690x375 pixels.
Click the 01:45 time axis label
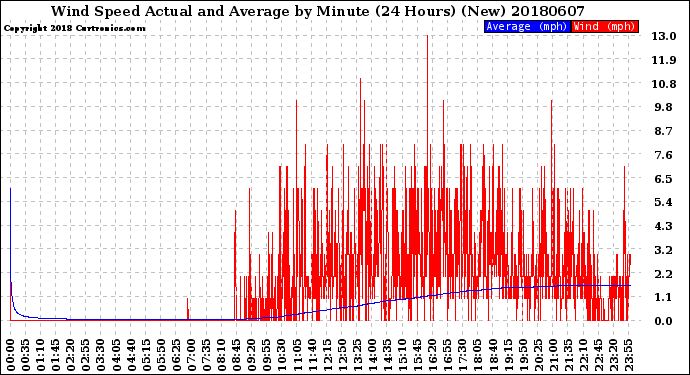[56, 355]
